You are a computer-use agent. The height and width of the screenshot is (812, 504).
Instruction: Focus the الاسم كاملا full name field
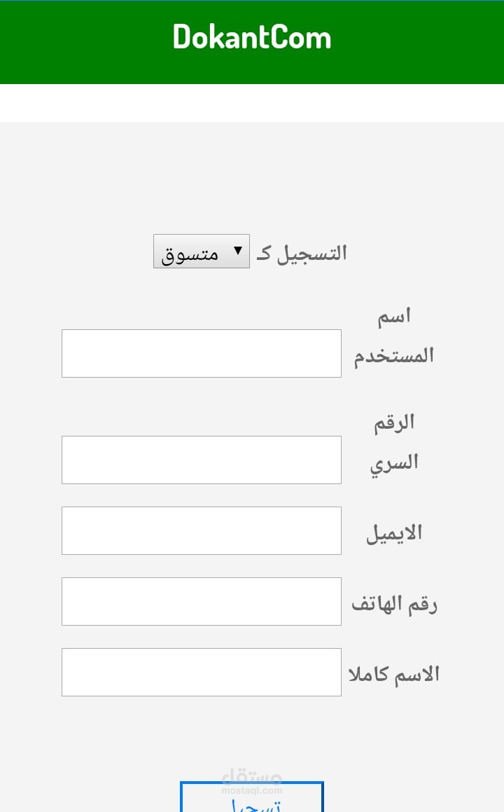point(202,672)
